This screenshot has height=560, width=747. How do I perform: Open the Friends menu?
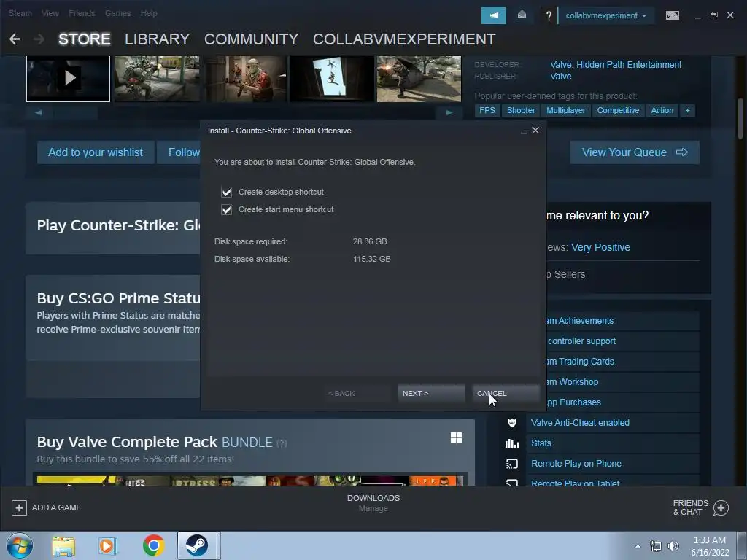click(x=82, y=13)
